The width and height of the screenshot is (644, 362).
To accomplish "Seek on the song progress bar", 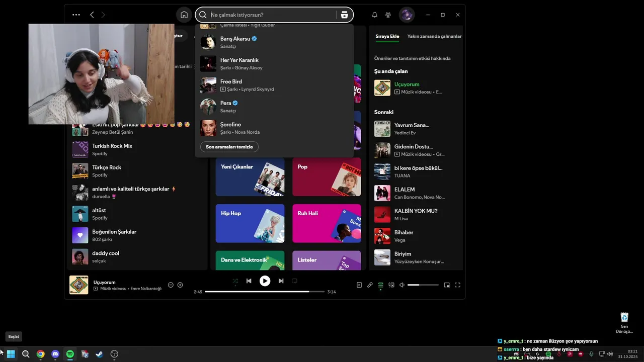I will [265, 292].
